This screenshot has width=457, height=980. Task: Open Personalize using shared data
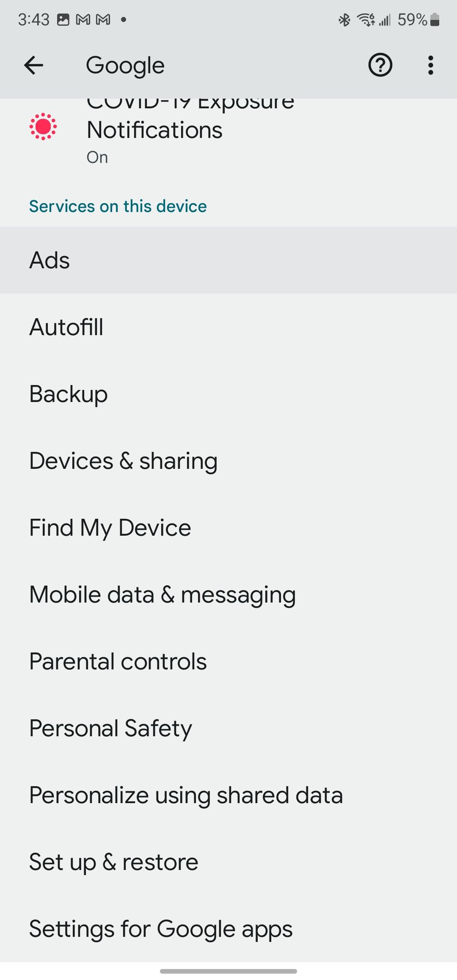tap(228, 794)
